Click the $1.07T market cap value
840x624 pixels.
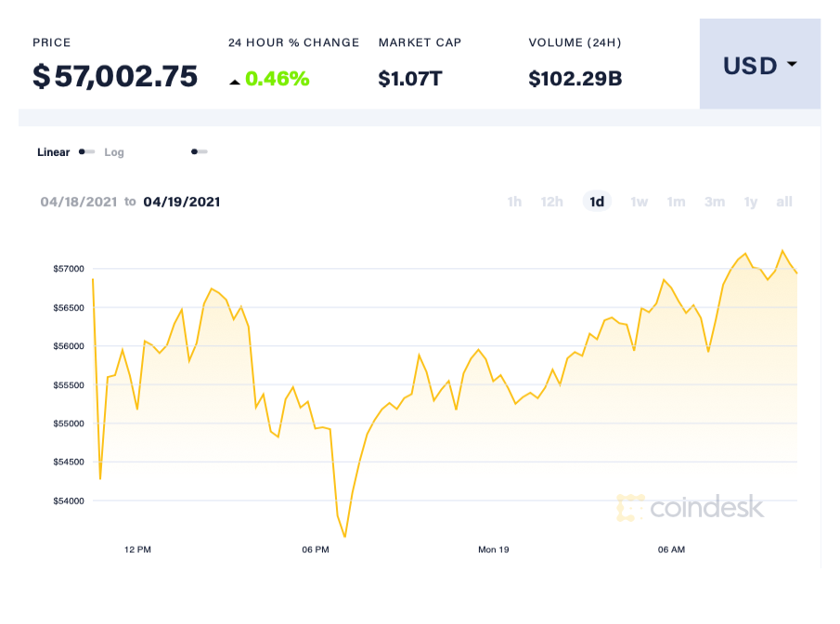point(410,78)
